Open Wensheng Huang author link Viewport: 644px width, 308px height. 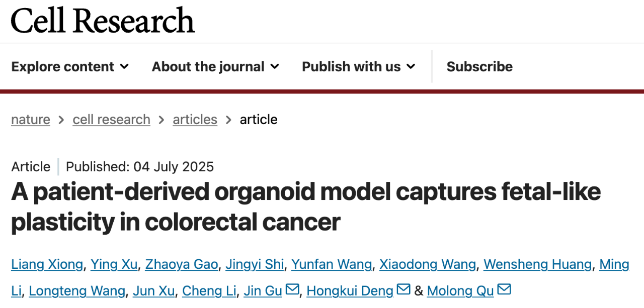click(537, 264)
